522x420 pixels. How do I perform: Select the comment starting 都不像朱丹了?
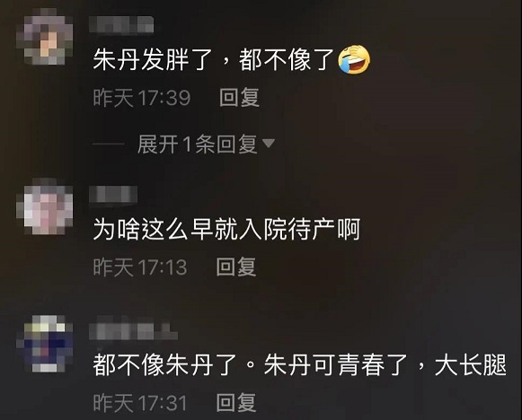(x=299, y=365)
